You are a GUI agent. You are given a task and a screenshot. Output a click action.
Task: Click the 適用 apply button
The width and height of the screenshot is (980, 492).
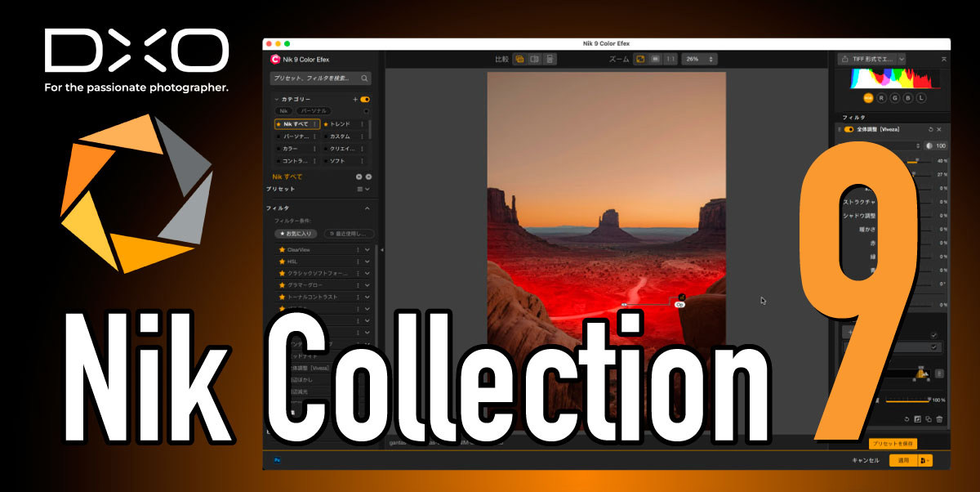[903, 460]
